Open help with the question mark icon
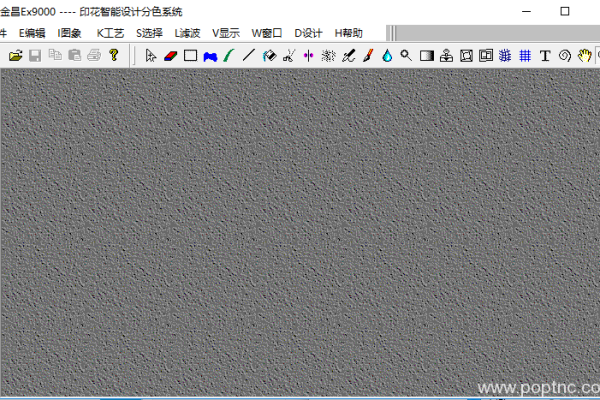This screenshot has width=600, height=400. tap(114, 56)
